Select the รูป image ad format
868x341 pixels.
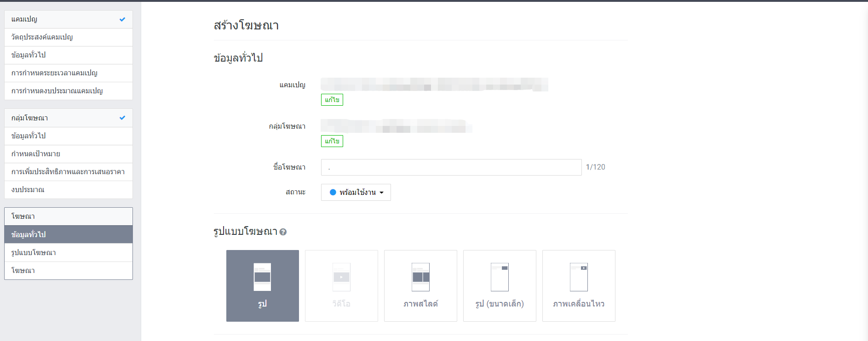pos(262,285)
